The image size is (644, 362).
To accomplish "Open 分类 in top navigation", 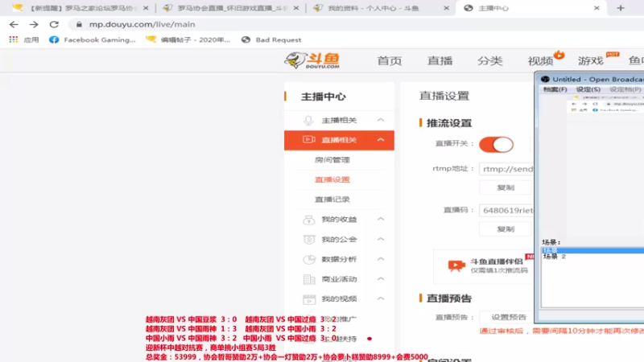I will click(x=489, y=61).
